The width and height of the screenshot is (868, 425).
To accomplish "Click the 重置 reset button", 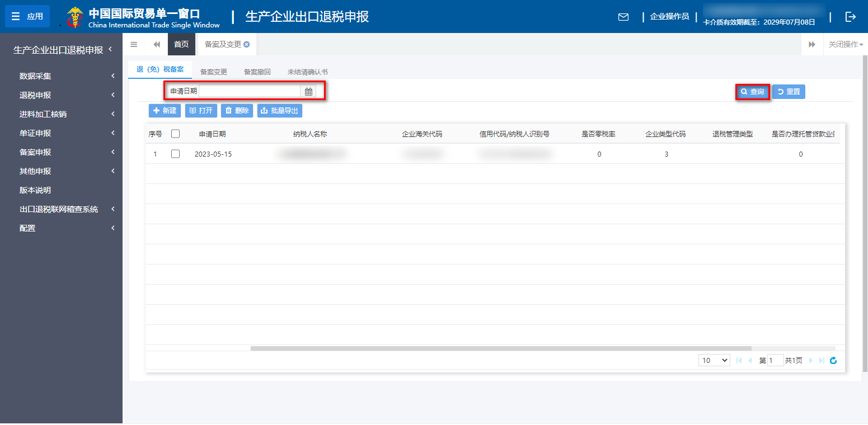I will click(789, 92).
